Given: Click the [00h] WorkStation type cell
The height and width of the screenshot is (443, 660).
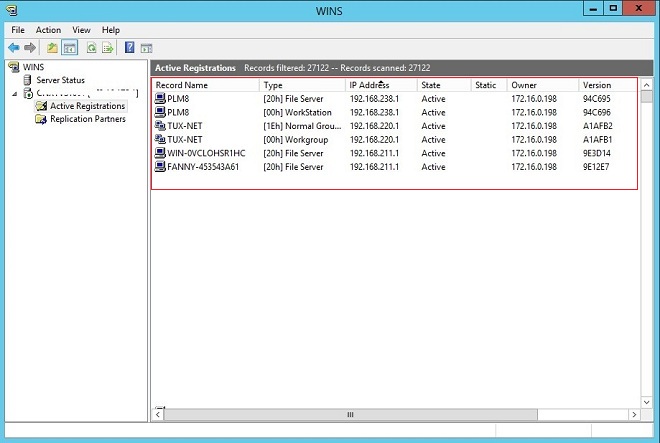Looking at the screenshot, I should click(x=297, y=112).
